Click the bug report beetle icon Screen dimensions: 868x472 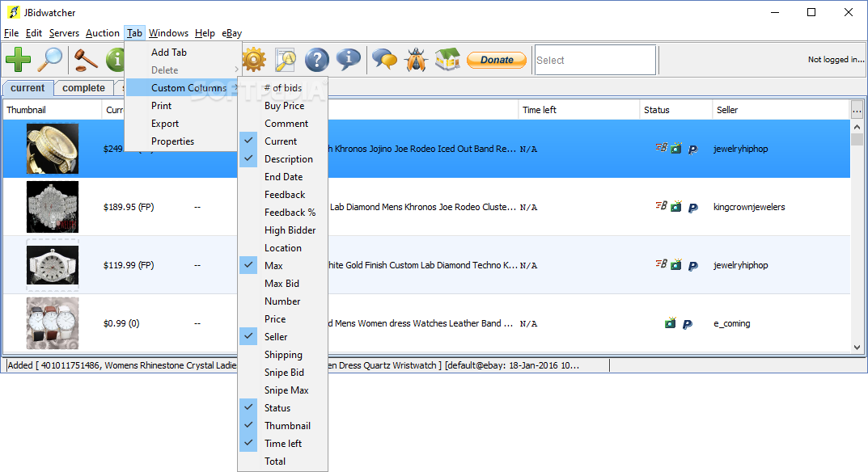pyautogui.click(x=416, y=60)
